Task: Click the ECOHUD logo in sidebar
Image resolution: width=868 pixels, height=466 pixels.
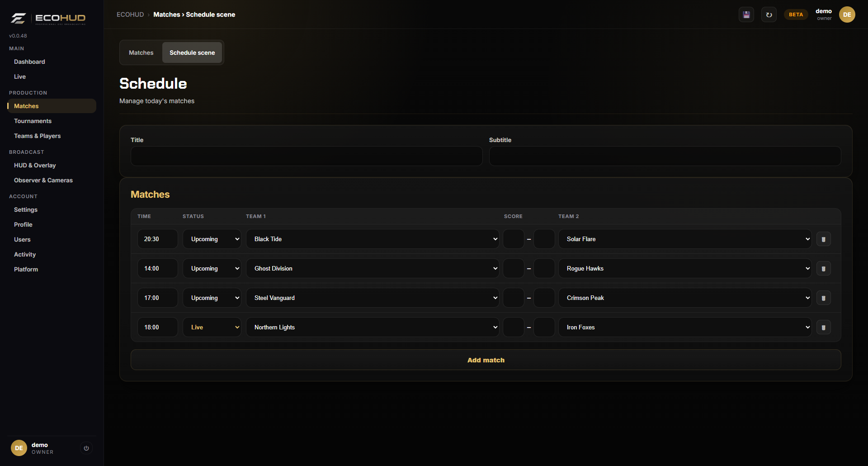Action: (48, 18)
